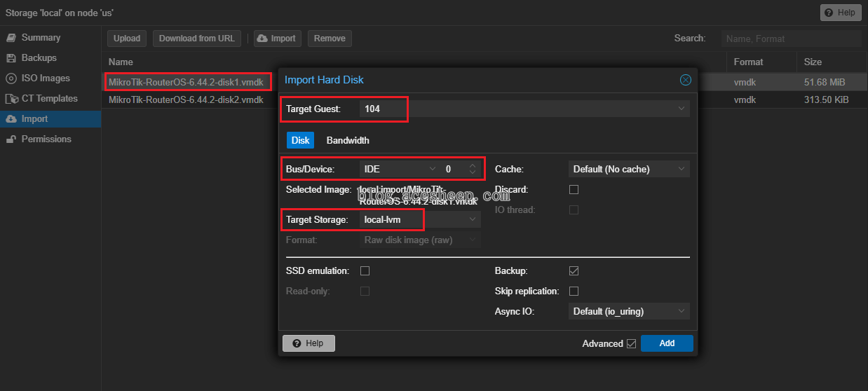Enable the Discard checkbox
This screenshot has height=391, width=868.
tap(574, 189)
